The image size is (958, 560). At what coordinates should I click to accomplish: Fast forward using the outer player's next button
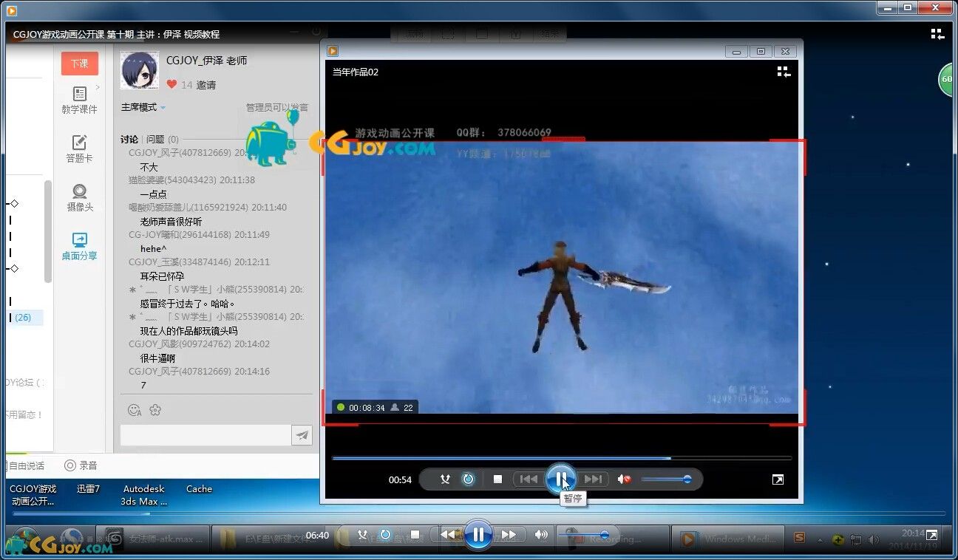point(509,534)
